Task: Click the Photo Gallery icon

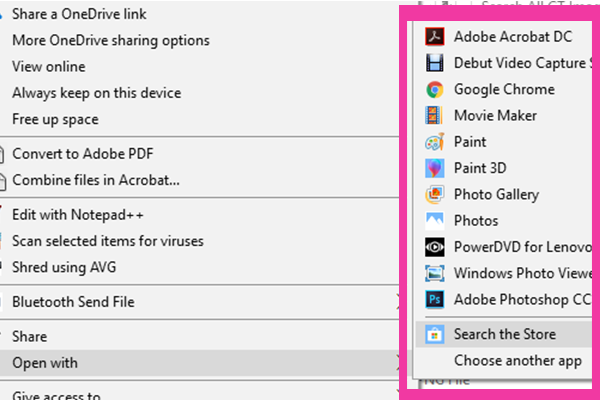Action: (435, 194)
